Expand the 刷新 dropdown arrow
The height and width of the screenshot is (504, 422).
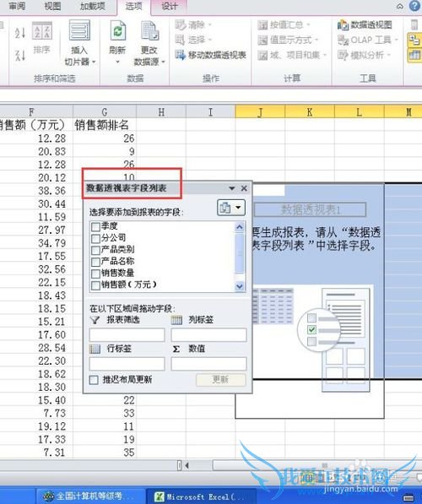click(x=117, y=62)
